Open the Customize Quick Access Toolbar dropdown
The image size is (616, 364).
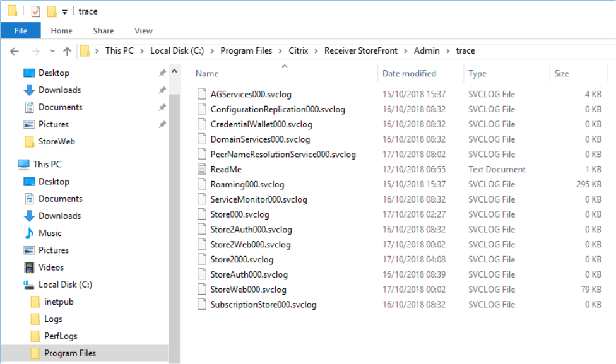pyautogui.click(x=64, y=11)
